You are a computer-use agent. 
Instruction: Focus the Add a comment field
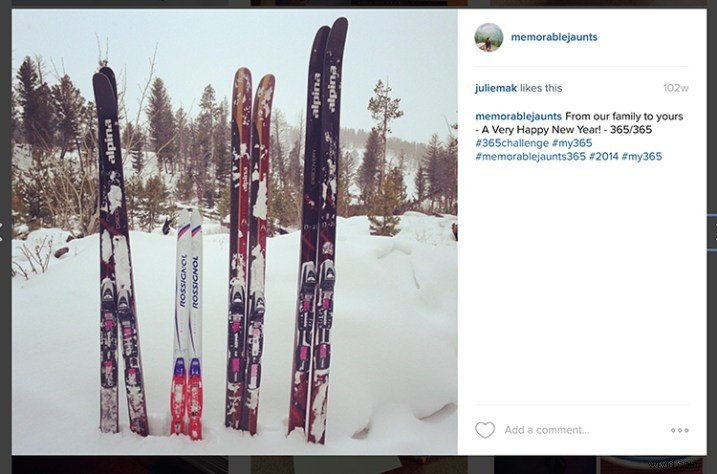(581, 430)
